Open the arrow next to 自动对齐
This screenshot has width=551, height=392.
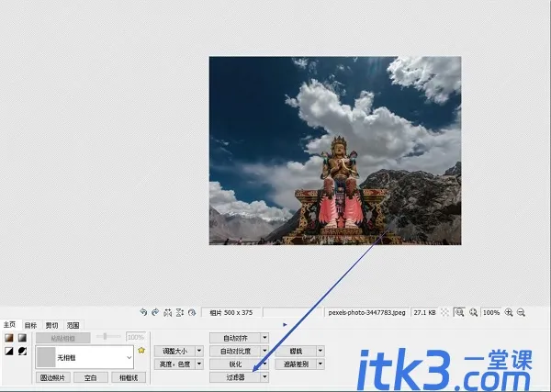coord(265,338)
